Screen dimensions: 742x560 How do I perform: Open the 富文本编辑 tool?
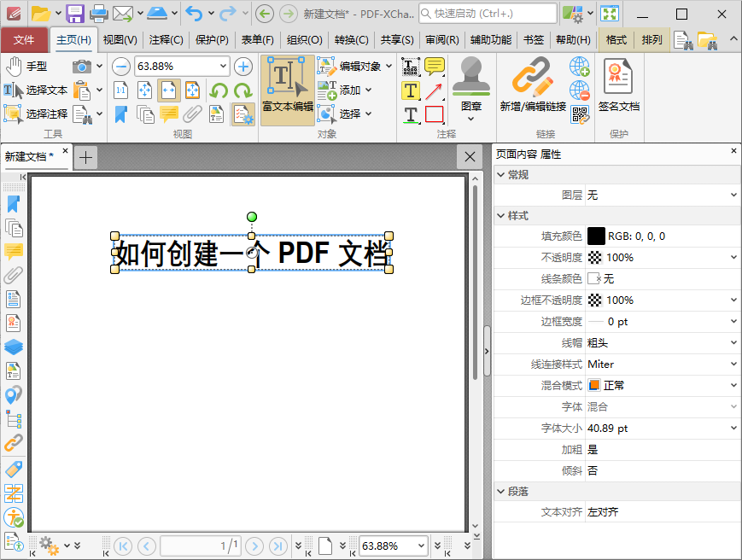tap(287, 90)
